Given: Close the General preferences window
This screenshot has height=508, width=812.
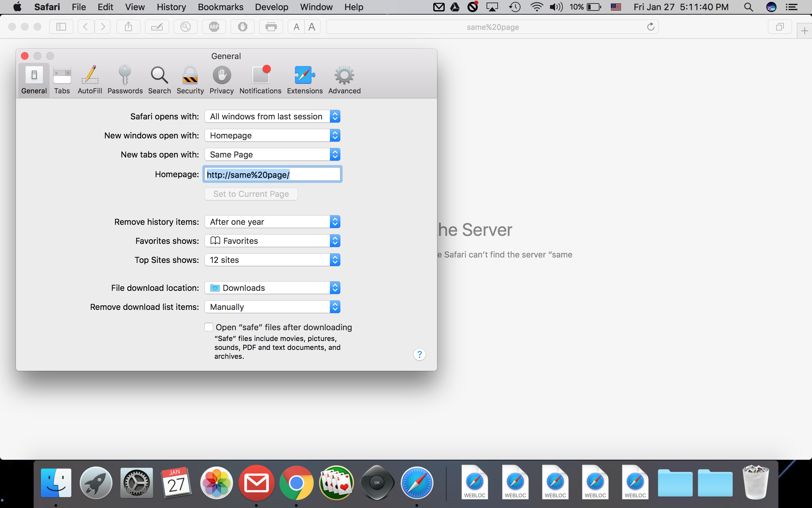Looking at the screenshot, I should (25, 56).
